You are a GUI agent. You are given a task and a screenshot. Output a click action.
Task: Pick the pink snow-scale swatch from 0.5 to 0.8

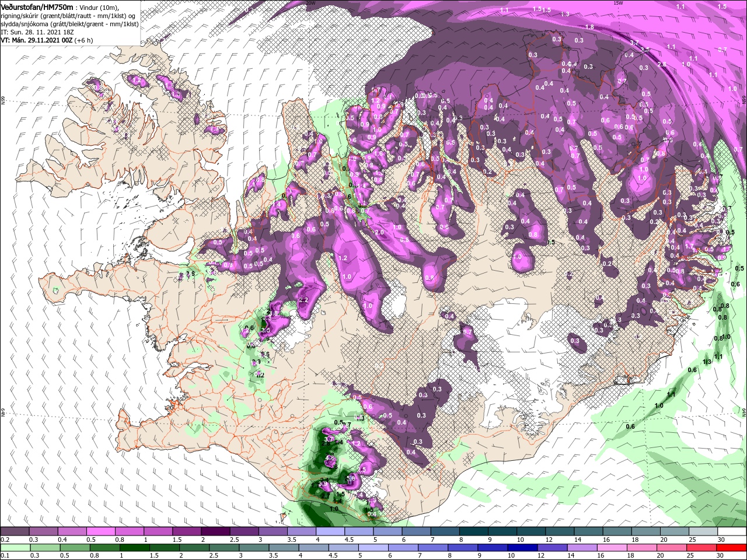[x=100, y=531]
